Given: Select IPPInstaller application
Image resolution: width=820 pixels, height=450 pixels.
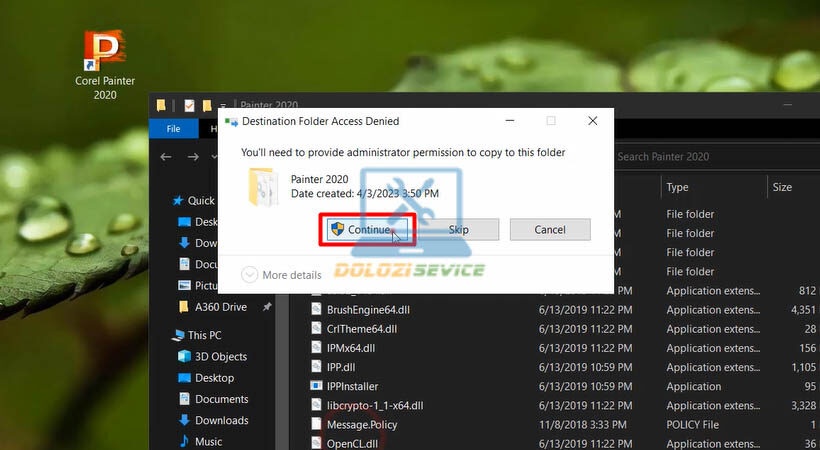Looking at the screenshot, I should (x=352, y=386).
